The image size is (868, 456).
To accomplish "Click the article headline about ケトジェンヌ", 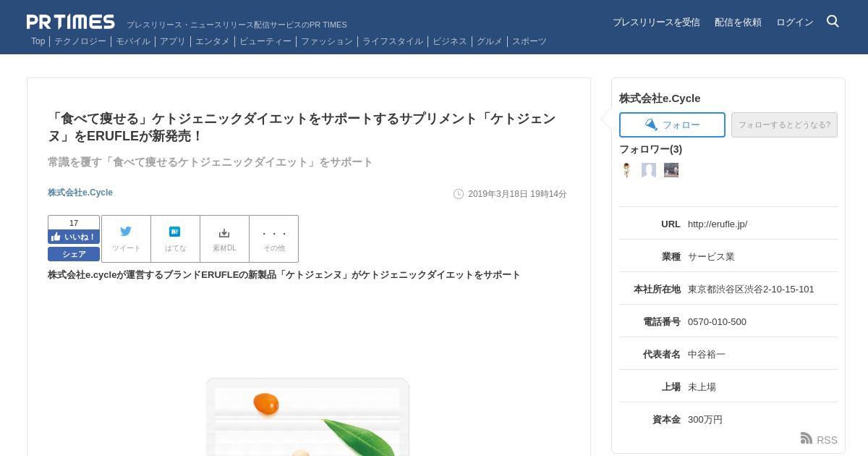I will (x=302, y=127).
